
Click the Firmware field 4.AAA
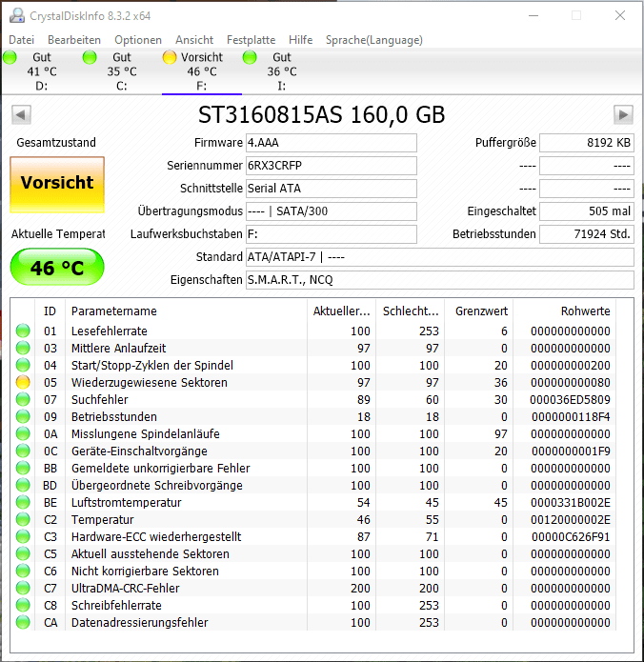point(332,143)
